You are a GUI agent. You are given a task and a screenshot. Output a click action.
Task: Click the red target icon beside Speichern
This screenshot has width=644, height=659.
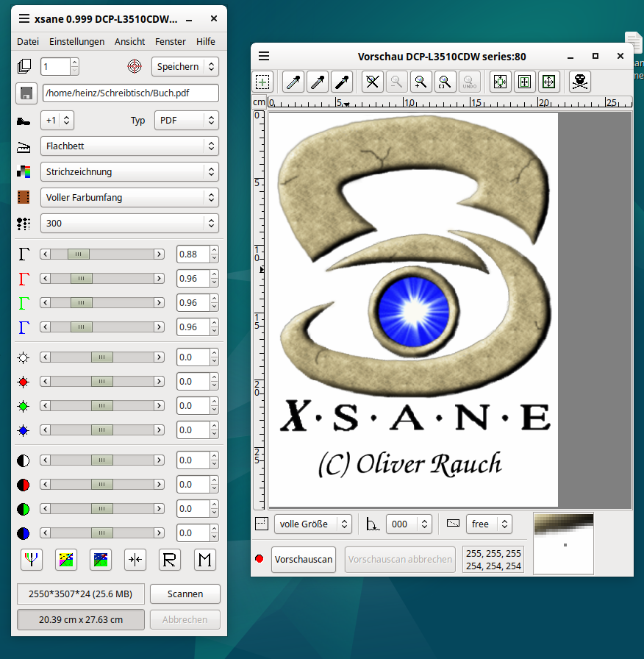(x=135, y=66)
